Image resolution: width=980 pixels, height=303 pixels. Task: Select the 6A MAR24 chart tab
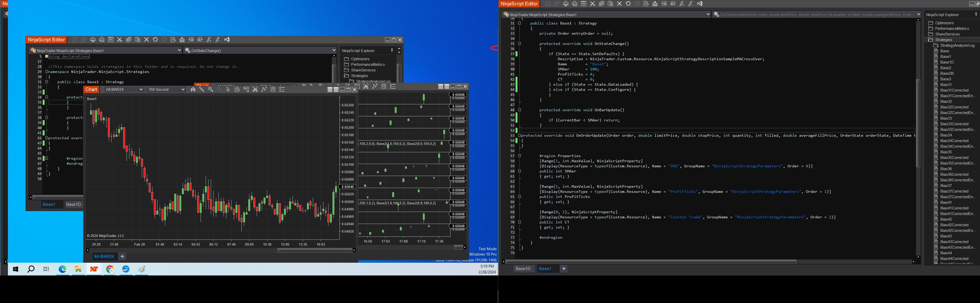click(104, 257)
